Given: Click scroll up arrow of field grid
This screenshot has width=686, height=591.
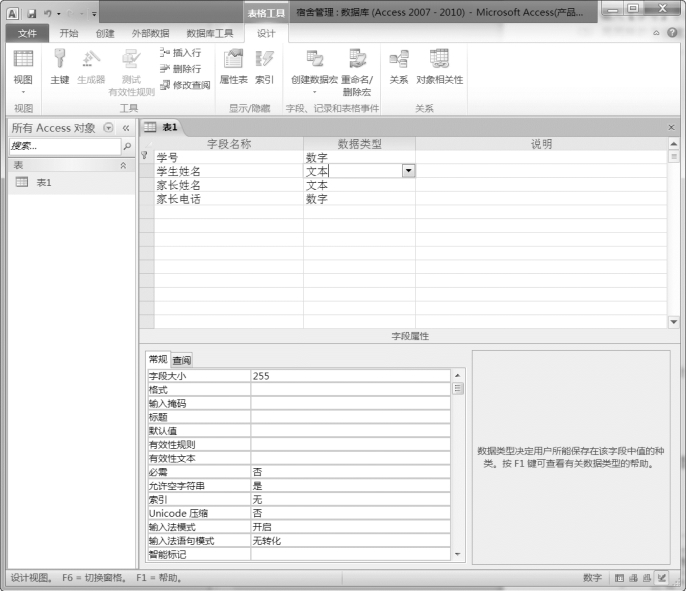Looking at the screenshot, I should point(674,143).
